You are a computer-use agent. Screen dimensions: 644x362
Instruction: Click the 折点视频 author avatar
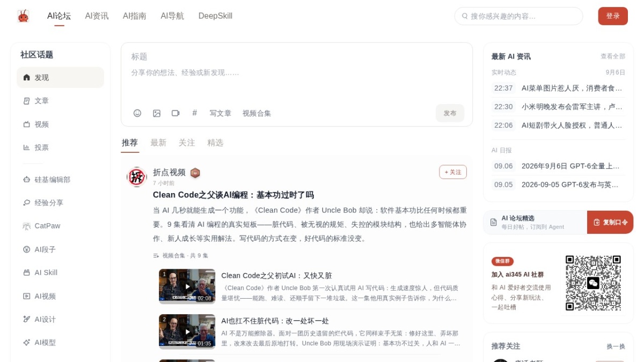tap(137, 177)
